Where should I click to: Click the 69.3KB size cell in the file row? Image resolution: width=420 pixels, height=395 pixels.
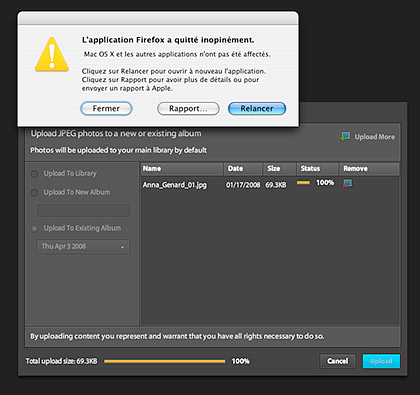pos(276,185)
